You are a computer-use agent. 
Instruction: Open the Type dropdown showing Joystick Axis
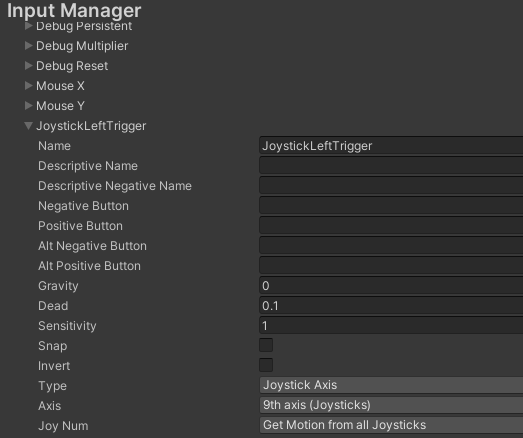pos(391,385)
